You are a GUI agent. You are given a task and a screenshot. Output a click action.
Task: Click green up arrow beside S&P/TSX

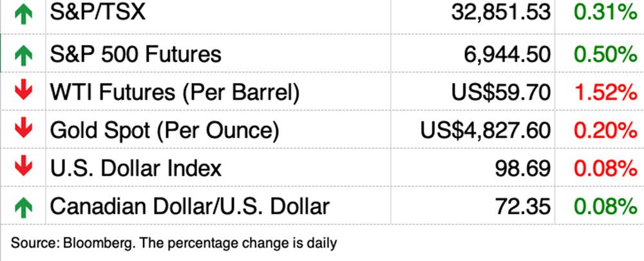23,14
